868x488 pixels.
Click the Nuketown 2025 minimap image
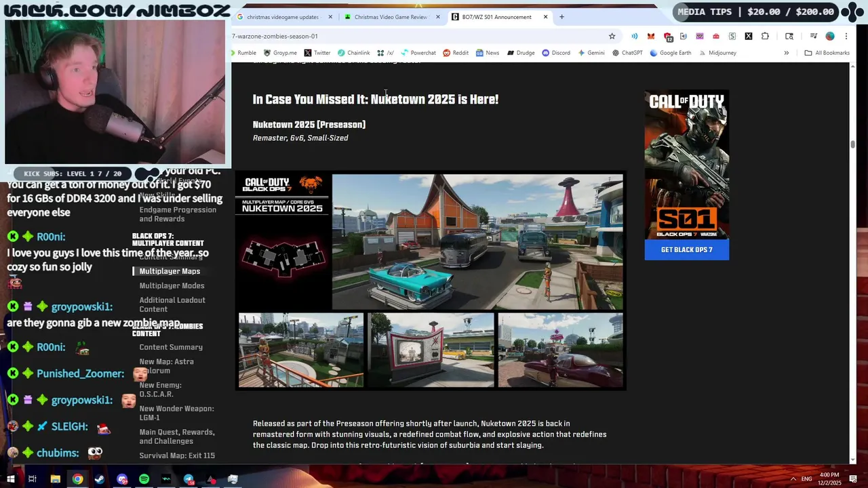pyautogui.click(x=283, y=258)
